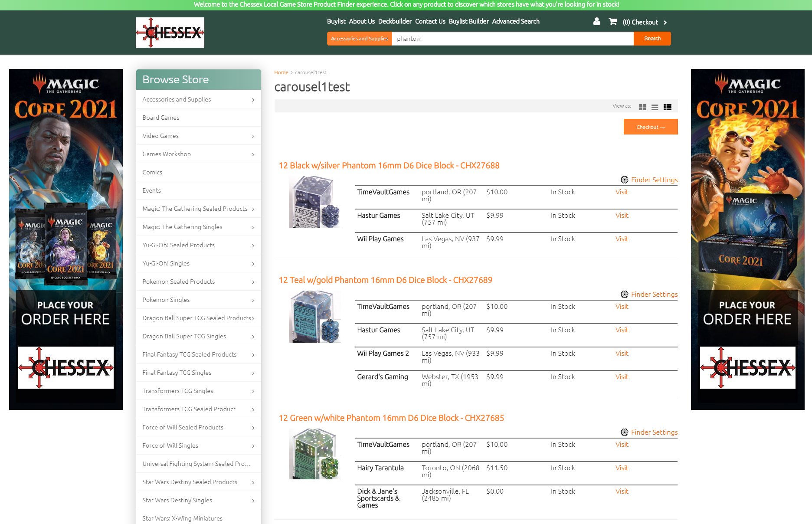Viewport: 812px width, 524px height.
Task: Click the Chessex logo in header
Action: coord(170,33)
